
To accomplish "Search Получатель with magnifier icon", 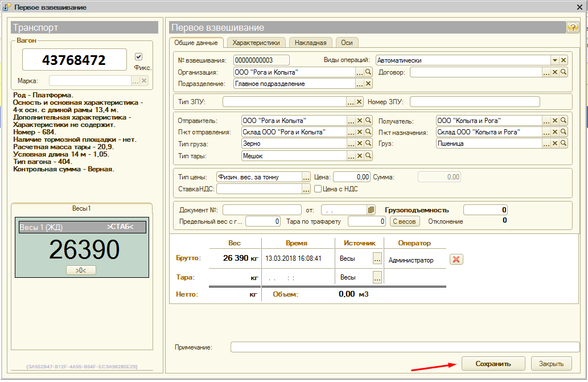I will click(x=564, y=121).
